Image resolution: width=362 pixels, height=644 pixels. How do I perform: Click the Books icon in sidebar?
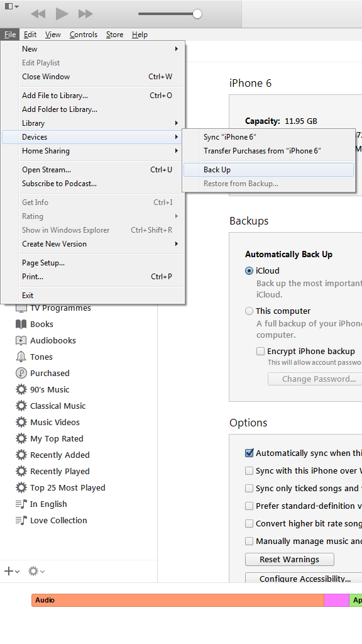[21, 324]
